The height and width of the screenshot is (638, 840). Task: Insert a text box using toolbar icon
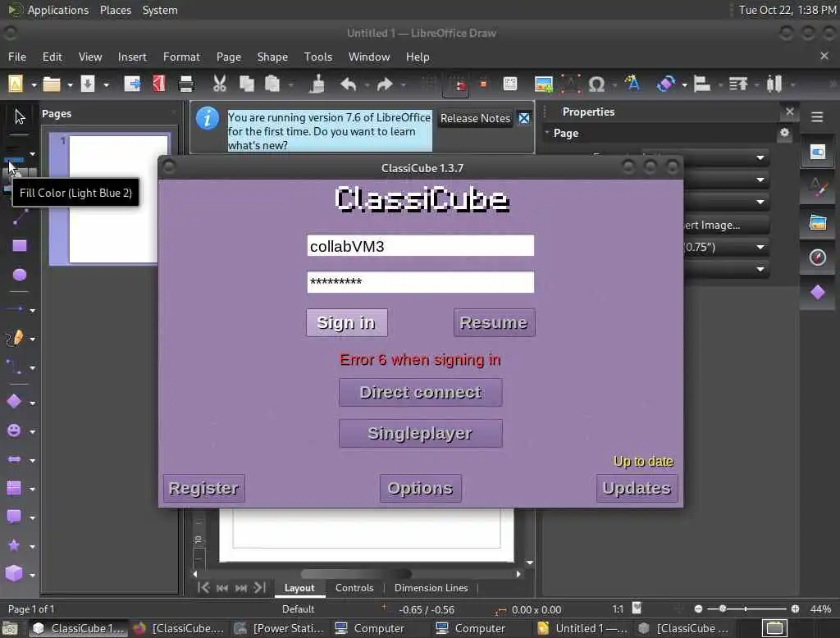click(x=571, y=84)
